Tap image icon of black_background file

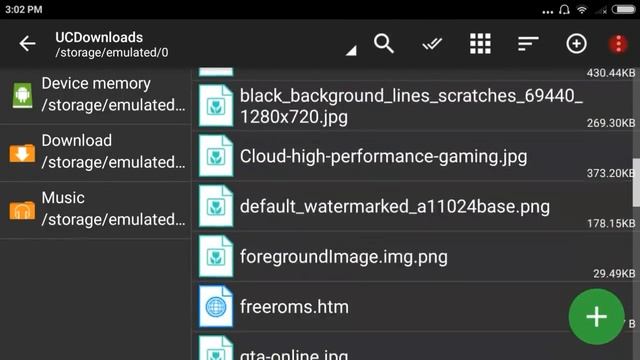[x=216, y=105]
